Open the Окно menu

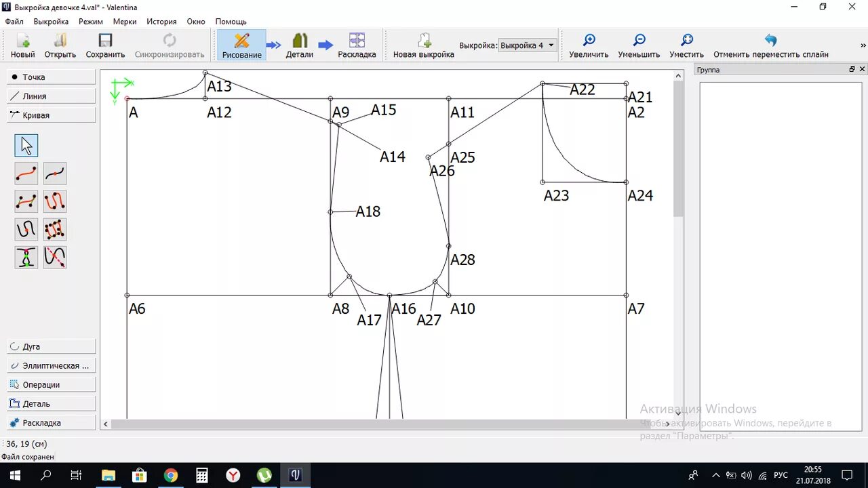[x=196, y=22]
